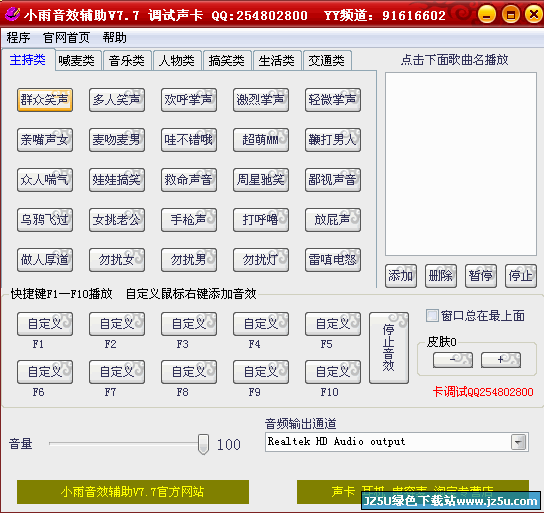Play the 打呼噜 sound effect

tap(261, 220)
